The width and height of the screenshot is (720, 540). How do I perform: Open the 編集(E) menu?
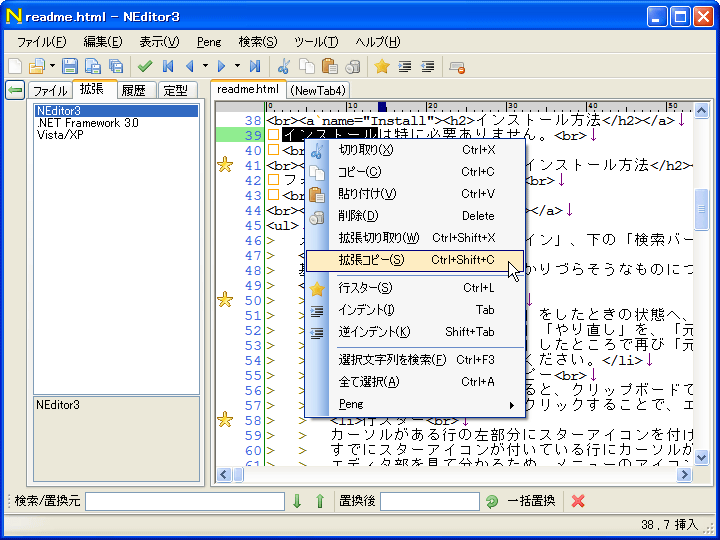click(103, 42)
